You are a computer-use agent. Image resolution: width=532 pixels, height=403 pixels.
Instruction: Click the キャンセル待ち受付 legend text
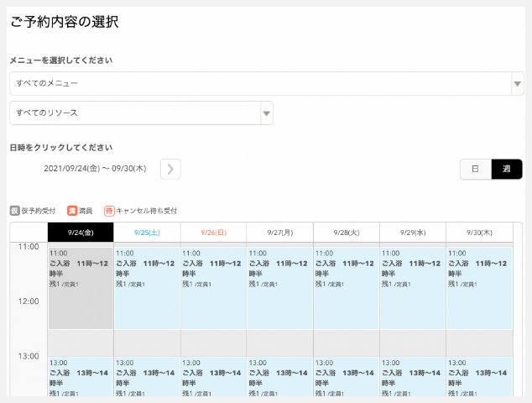147,211
